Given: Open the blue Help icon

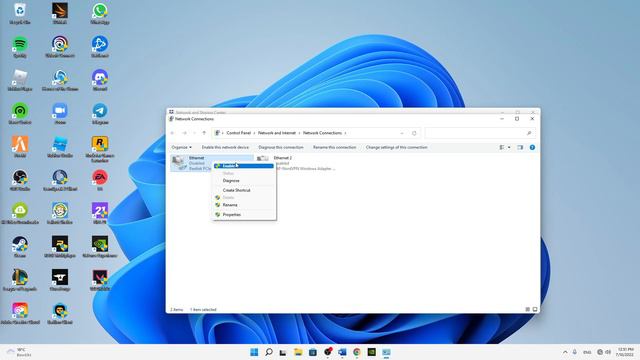Looking at the screenshot, I should [x=532, y=147].
